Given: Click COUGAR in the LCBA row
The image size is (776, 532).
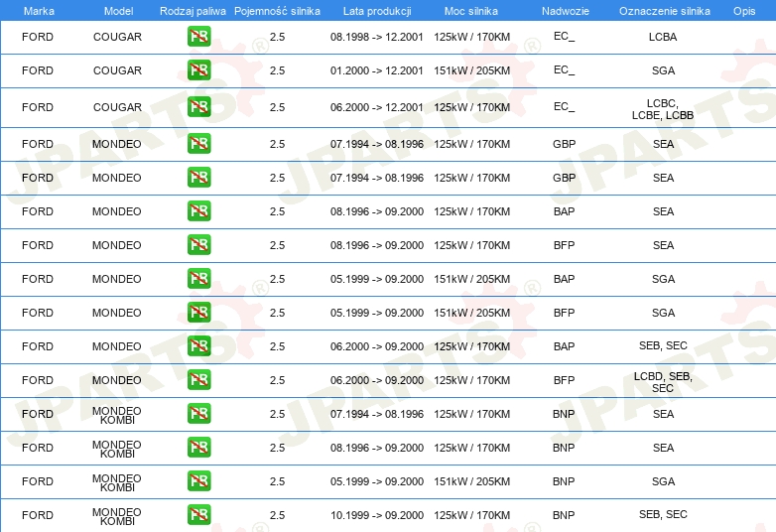Looking at the screenshot, I should (117, 37).
